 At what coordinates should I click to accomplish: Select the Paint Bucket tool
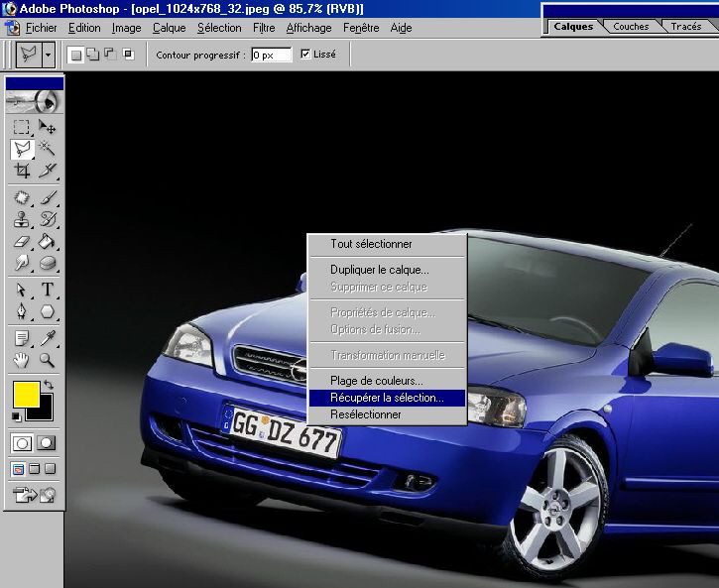click(48, 241)
